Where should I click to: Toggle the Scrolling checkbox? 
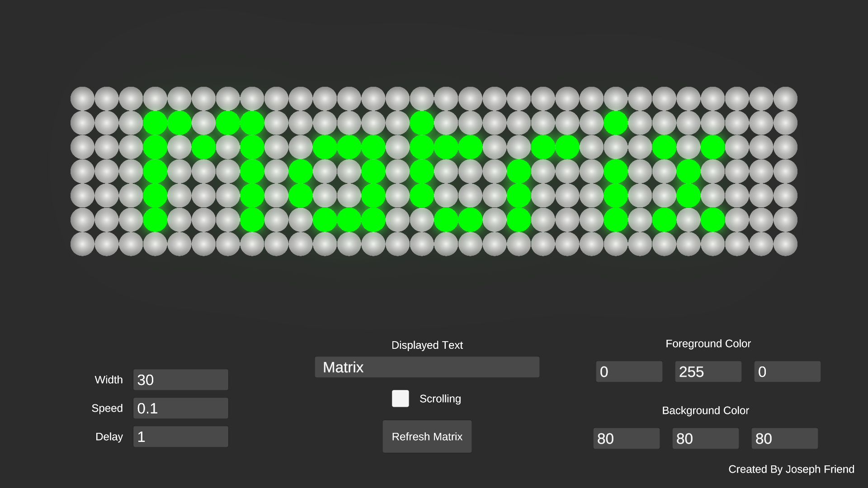pos(400,399)
